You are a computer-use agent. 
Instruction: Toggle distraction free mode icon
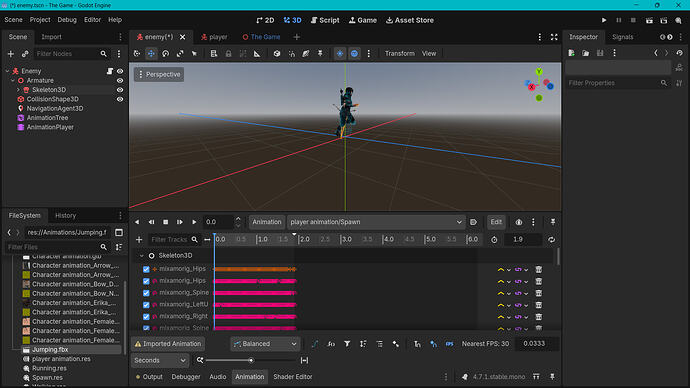(x=554, y=37)
